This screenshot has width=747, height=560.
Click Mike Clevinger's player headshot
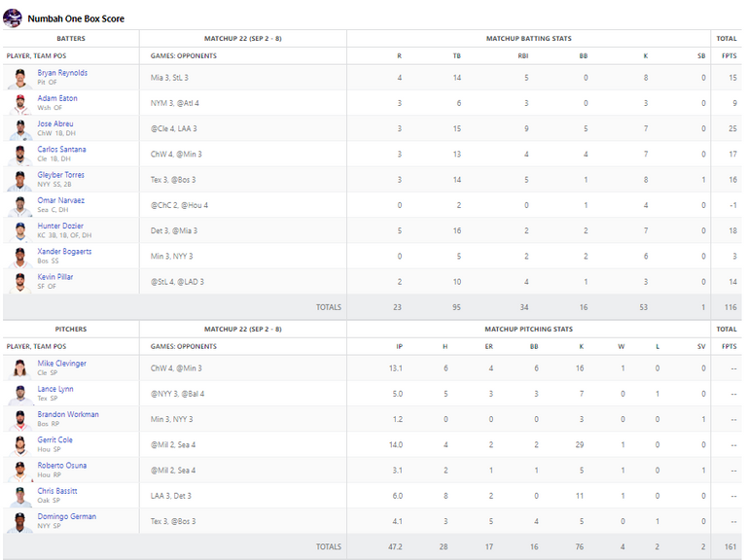(x=20, y=369)
